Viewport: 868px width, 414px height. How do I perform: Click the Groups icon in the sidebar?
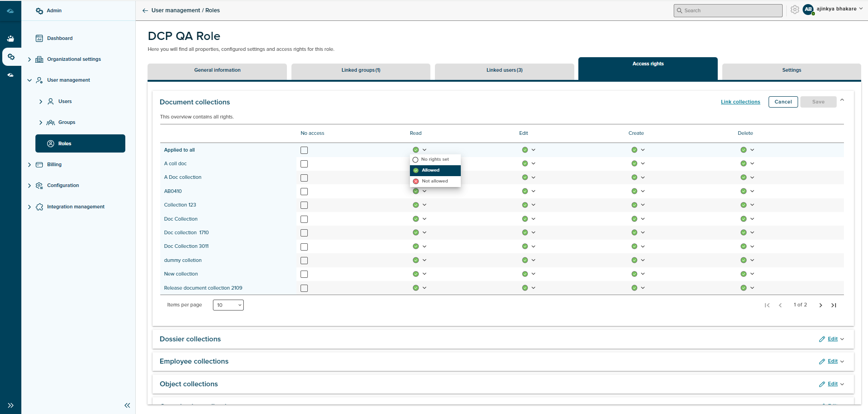pyautogui.click(x=50, y=122)
